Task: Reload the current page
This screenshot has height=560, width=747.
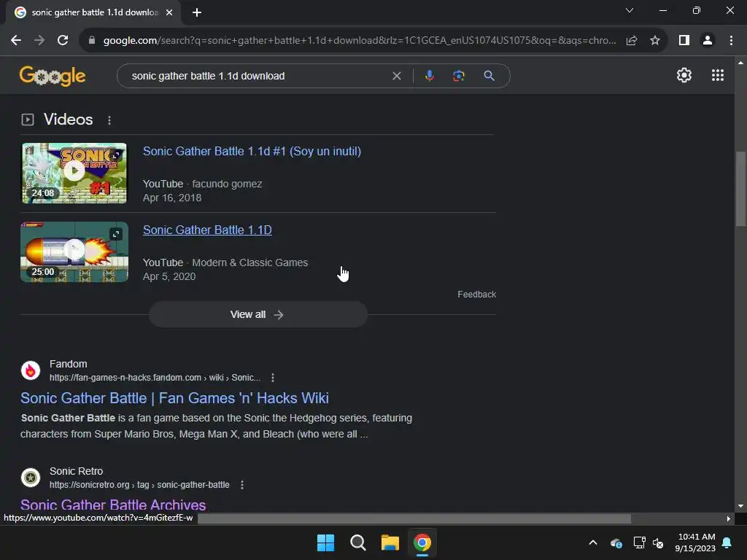Action: (63, 41)
